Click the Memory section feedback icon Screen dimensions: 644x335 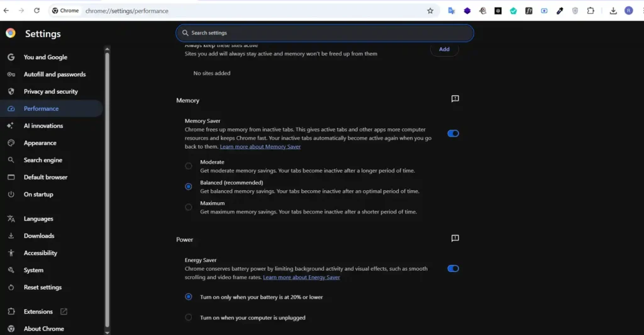coord(455,99)
